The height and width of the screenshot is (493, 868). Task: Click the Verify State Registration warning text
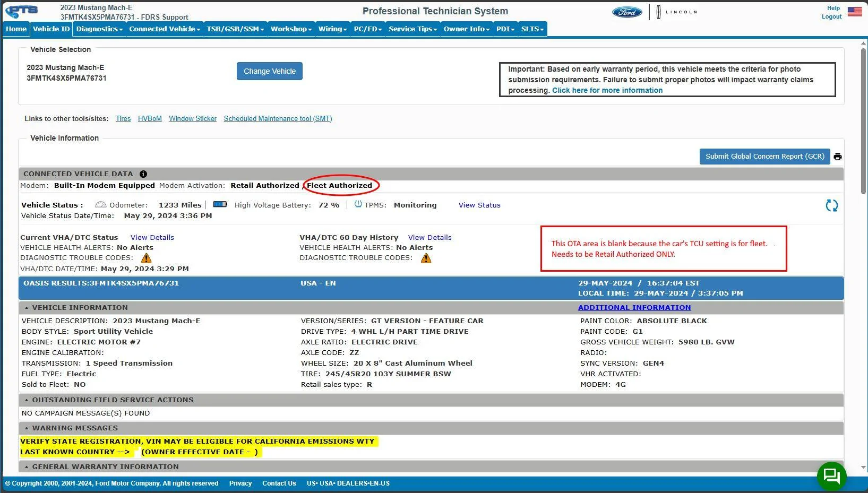(x=197, y=442)
